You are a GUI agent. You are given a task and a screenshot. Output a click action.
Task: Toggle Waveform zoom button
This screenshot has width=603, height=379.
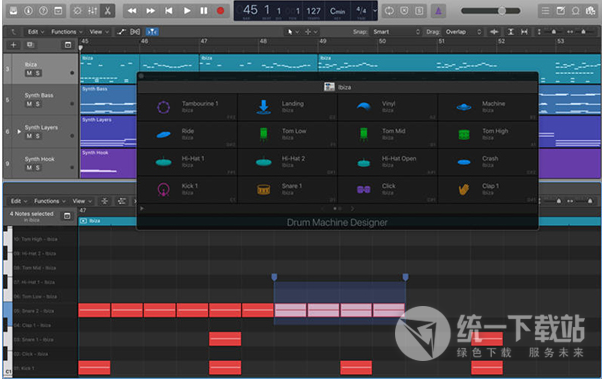[495, 32]
